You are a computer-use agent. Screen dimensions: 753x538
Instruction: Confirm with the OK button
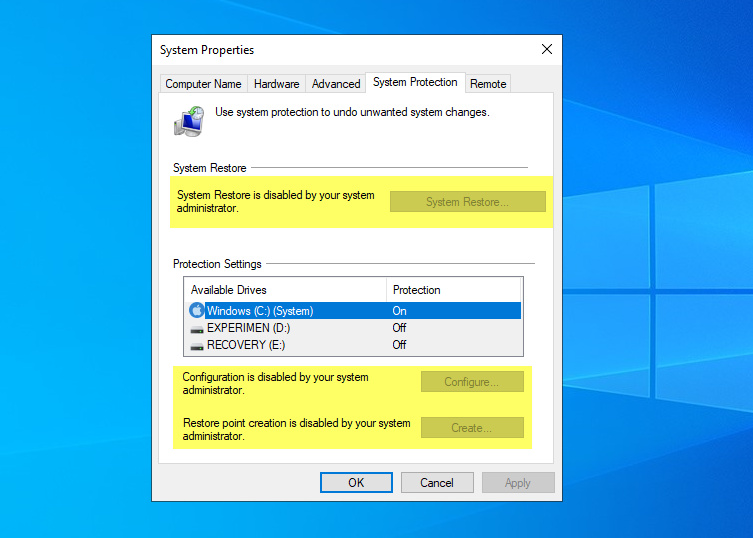(356, 483)
